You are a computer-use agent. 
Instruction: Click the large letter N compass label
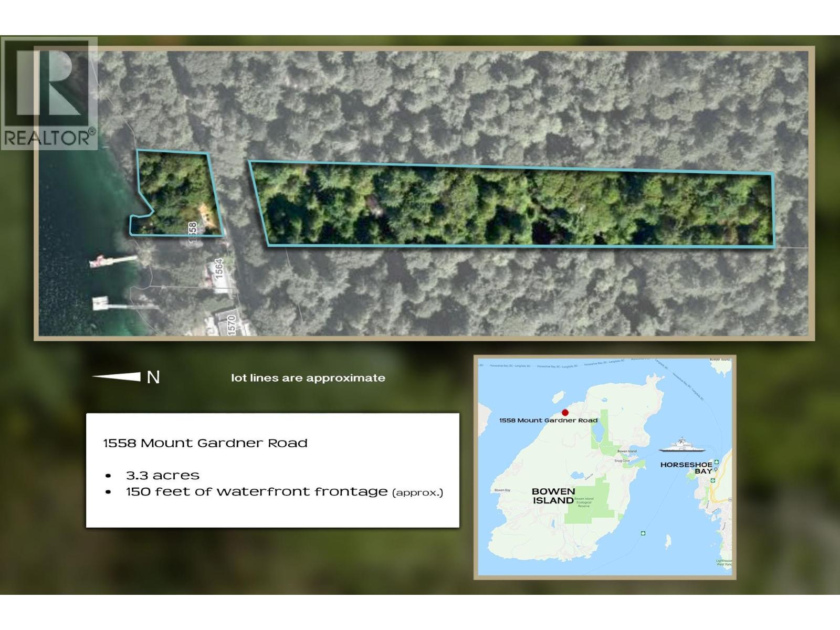[x=153, y=377]
